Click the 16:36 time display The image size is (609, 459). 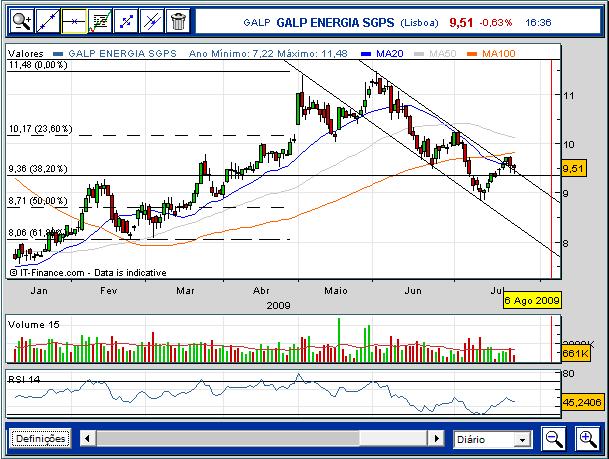pyautogui.click(x=538, y=23)
